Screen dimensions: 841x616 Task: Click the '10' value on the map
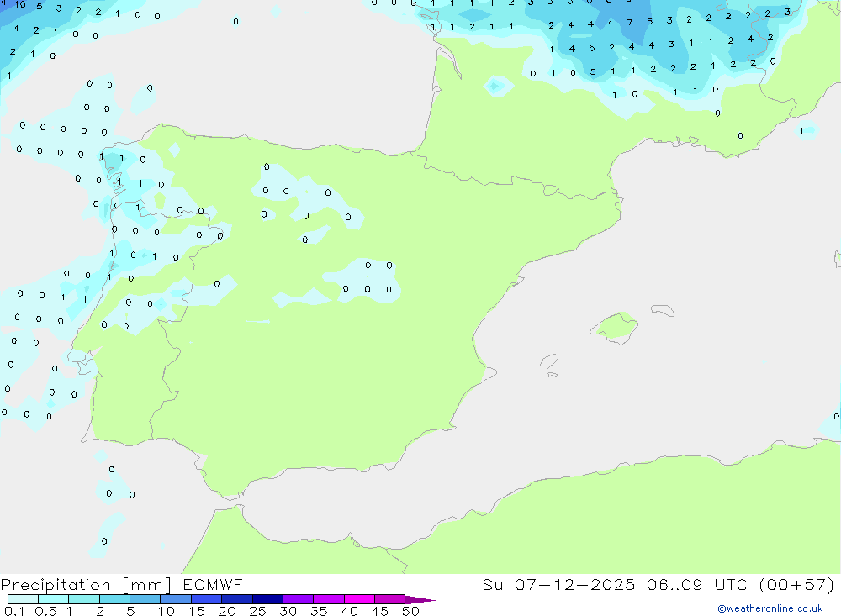click(20, 4)
